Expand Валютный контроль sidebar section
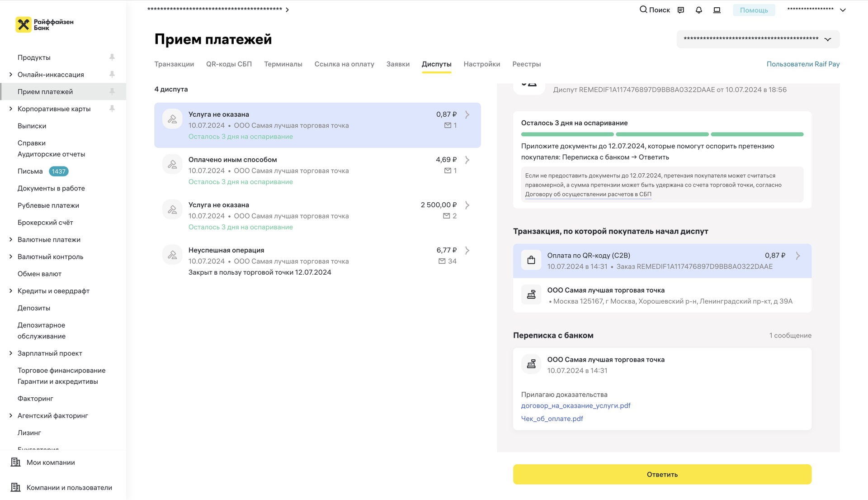This screenshot has width=868, height=500. [11, 257]
